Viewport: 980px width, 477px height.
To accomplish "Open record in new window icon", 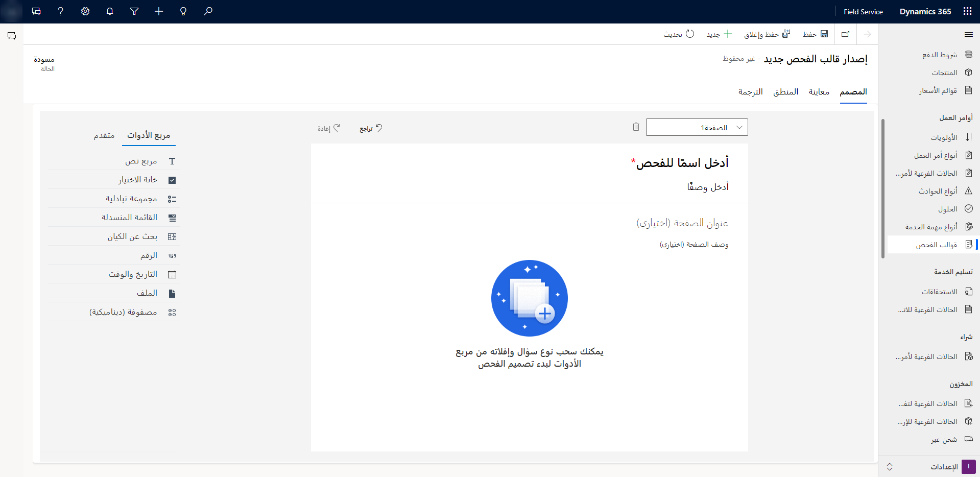I will tap(846, 34).
